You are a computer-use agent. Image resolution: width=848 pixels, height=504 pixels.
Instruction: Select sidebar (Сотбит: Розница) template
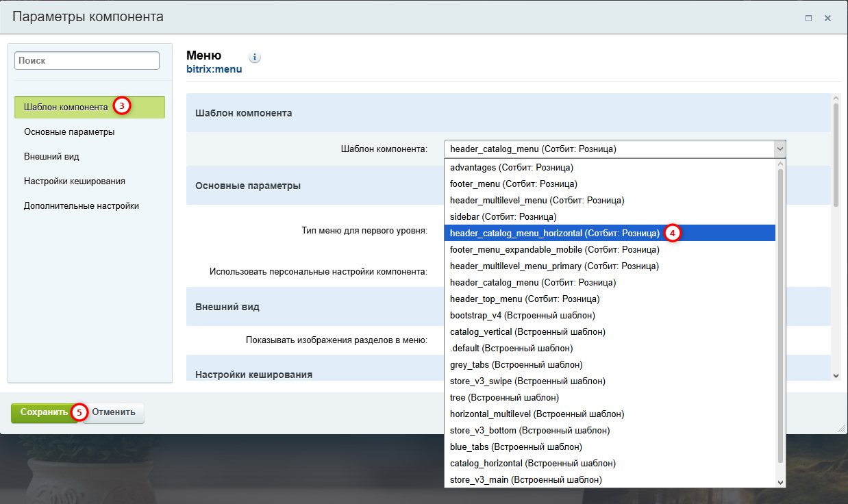(610, 216)
